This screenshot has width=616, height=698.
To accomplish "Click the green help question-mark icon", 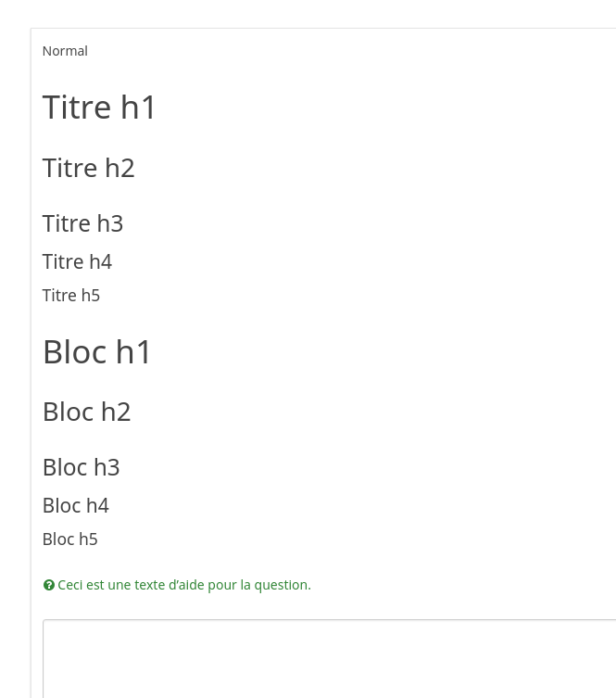I will (49, 585).
